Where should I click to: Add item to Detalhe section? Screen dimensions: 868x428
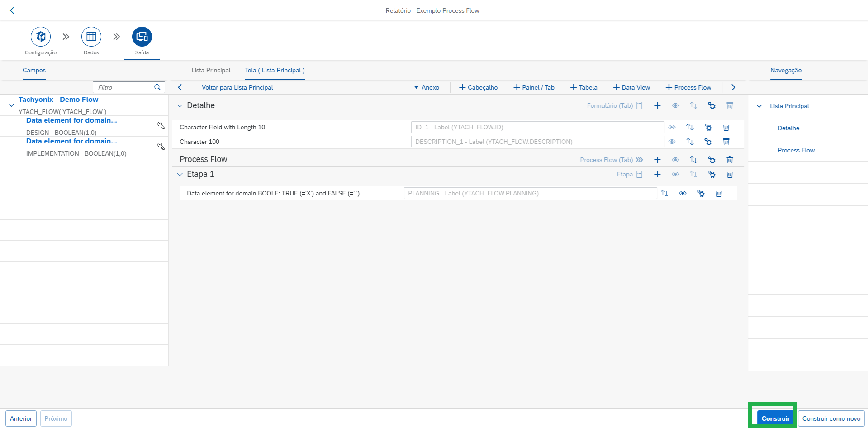657,105
